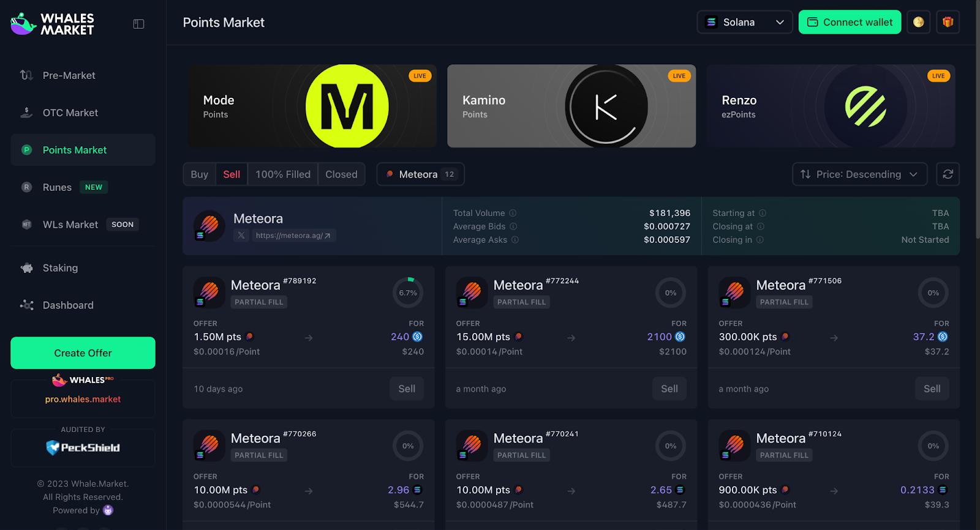Screen dimensions: 980x530
Task: Open the Solana network dropdown
Action: 745,22
